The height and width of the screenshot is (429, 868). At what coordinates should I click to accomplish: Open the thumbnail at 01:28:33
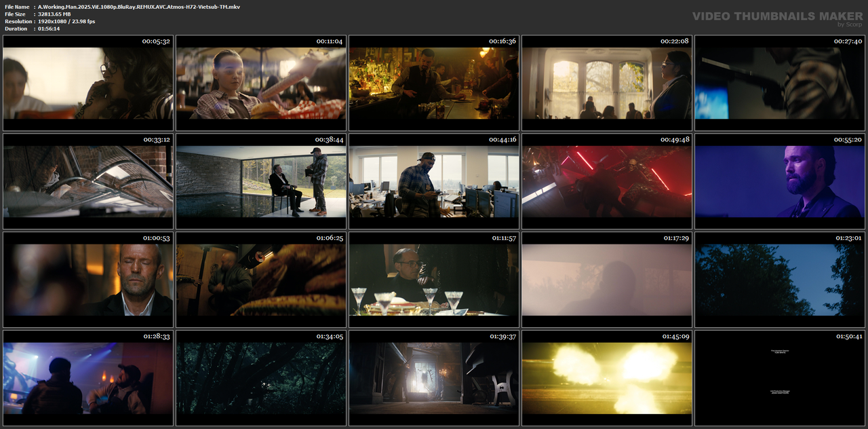[88, 378]
